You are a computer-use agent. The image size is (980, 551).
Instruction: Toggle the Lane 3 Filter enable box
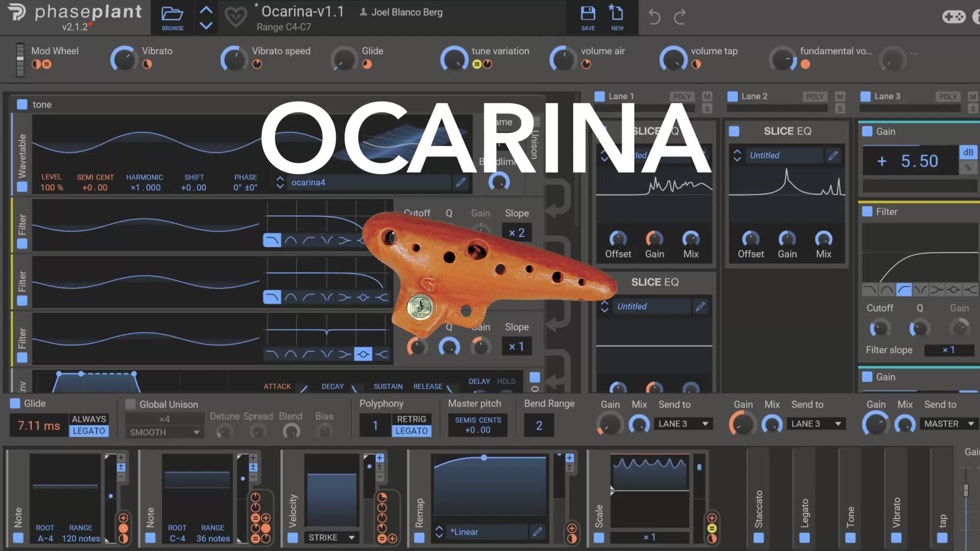click(867, 211)
